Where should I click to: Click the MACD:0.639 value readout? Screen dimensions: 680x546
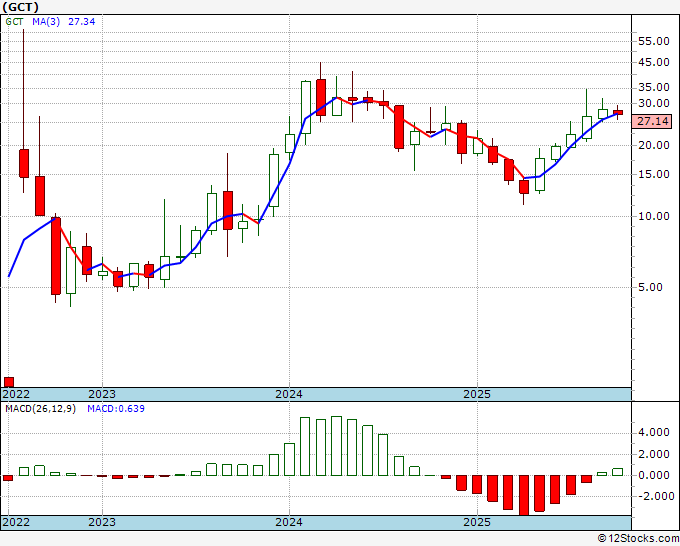coord(116,408)
